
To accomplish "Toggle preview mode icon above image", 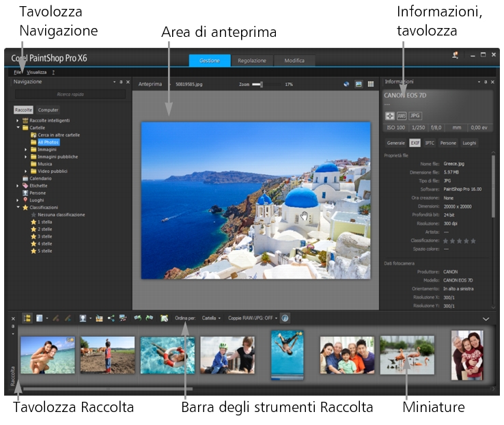I will [359, 84].
